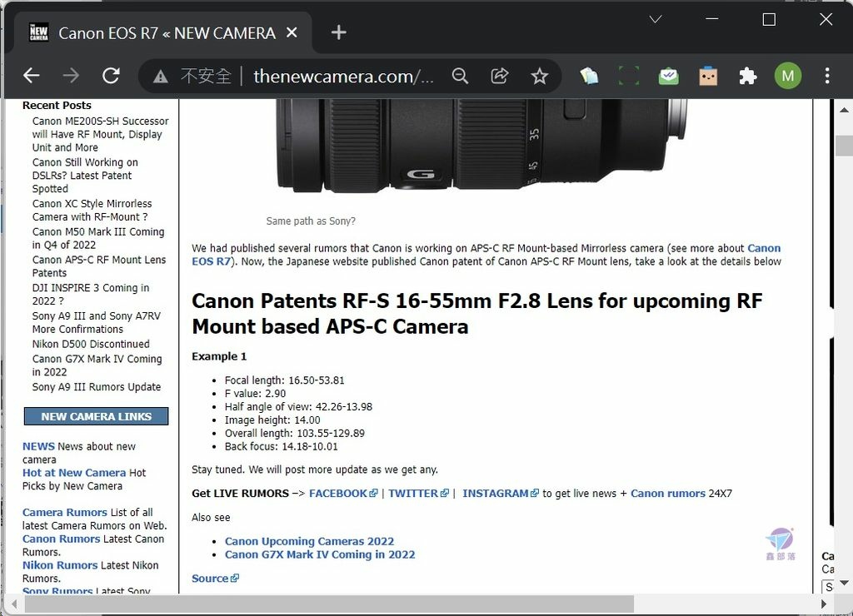The height and width of the screenshot is (616, 853).
Task: Open recent post Sony A9 III Rumors Update
Action: 97,387
